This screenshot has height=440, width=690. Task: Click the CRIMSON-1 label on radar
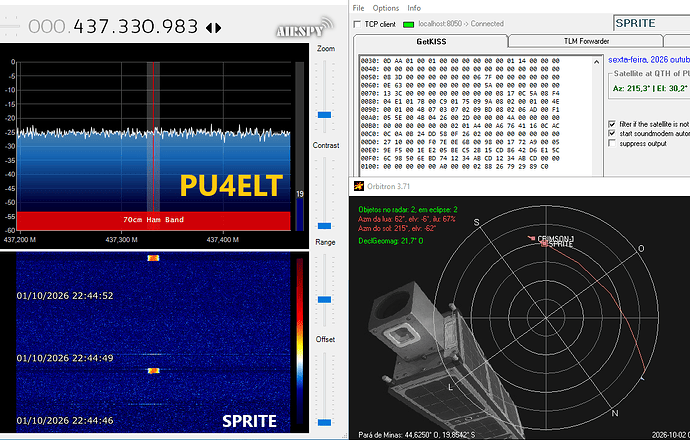click(x=555, y=239)
